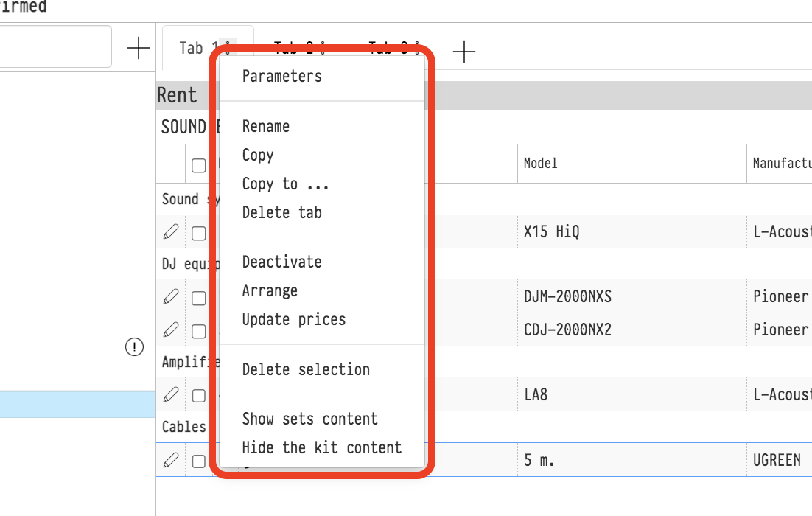Select Rename in the tab menu
812x516 pixels.
(x=265, y=126)
